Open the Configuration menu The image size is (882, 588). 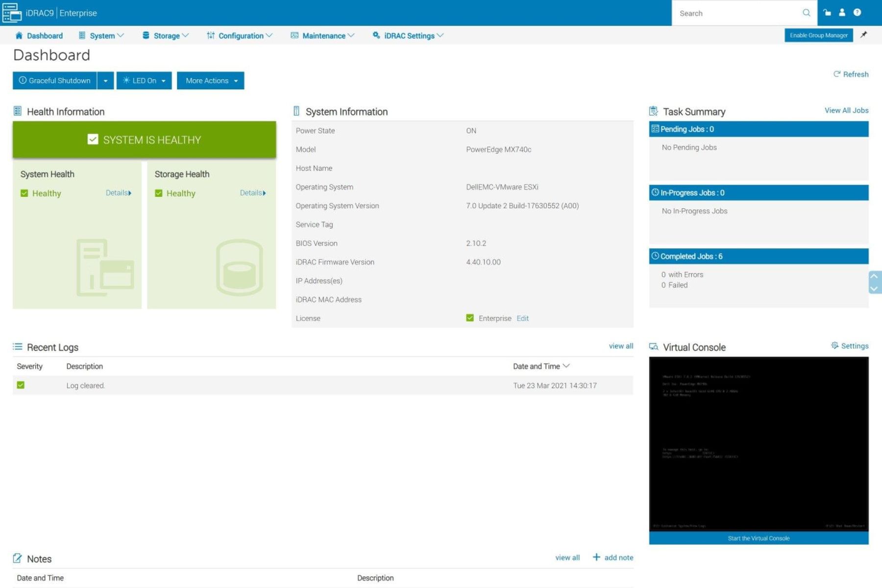pos(240,35)
